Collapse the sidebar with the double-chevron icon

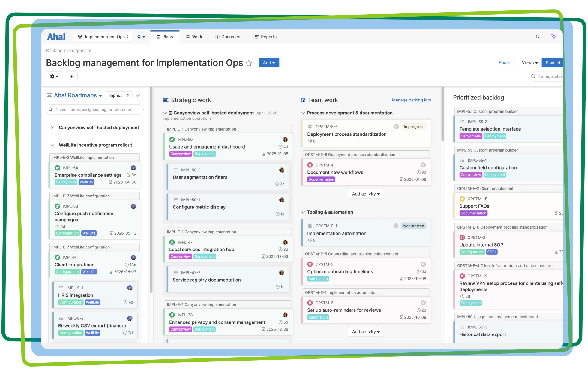[x=138, y=95]
